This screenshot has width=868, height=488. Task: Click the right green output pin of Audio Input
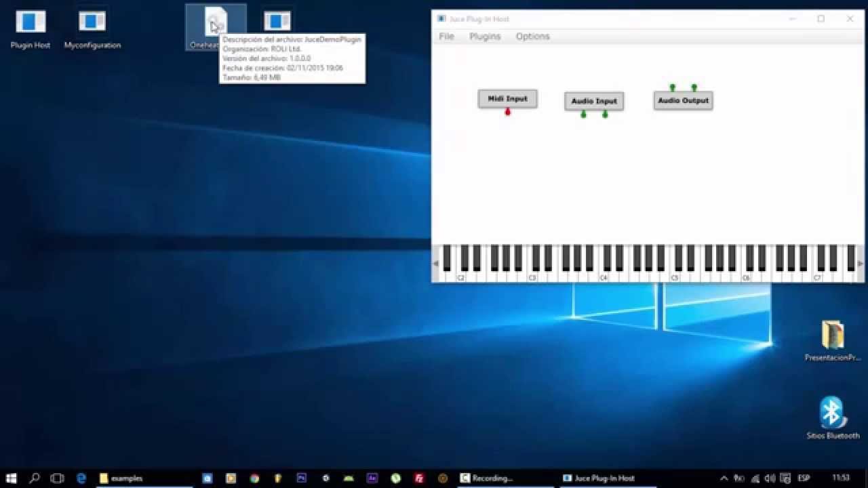pos(605,114)
